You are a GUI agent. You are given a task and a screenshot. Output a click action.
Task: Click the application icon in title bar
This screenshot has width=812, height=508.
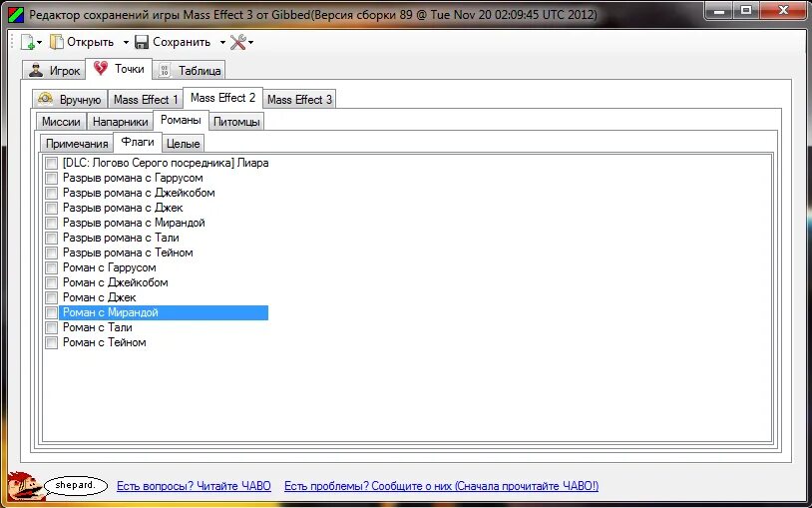(16, 15)
